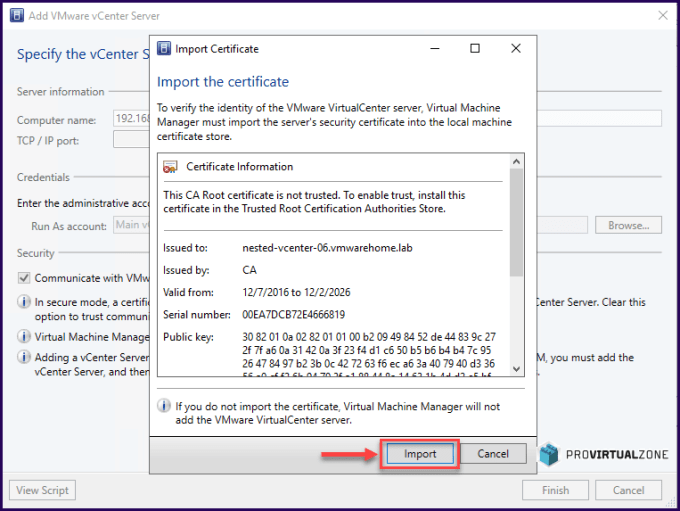Close the Import Certificate dialog window
The width and height of the screenshot is (680, 511).
pyautogui.click(x=516, y=48)
